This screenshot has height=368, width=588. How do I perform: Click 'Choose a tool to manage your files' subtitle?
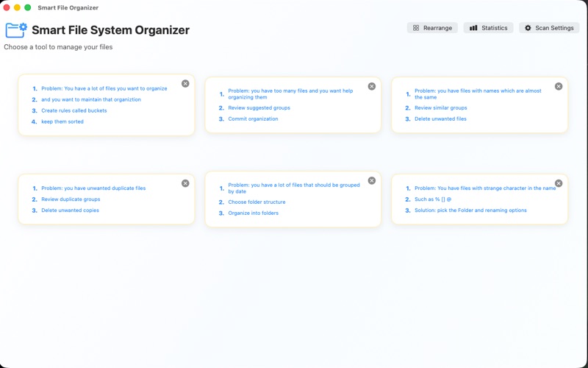[x=58, y=47]
